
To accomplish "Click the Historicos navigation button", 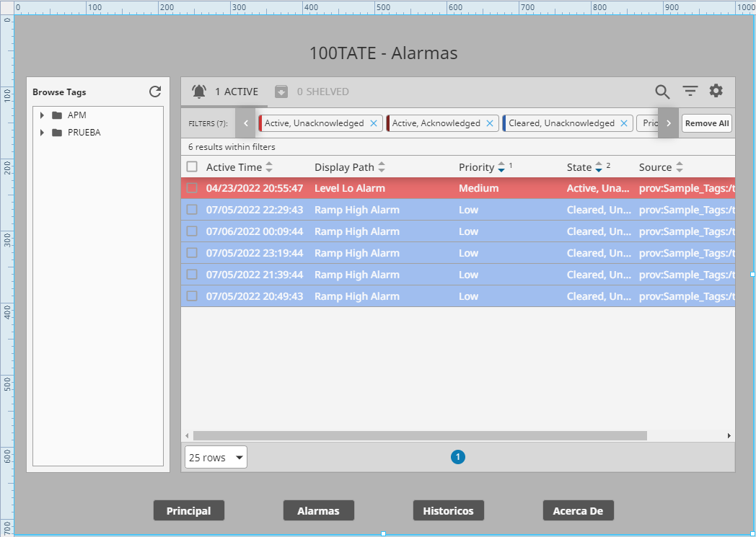I will 448,510.
